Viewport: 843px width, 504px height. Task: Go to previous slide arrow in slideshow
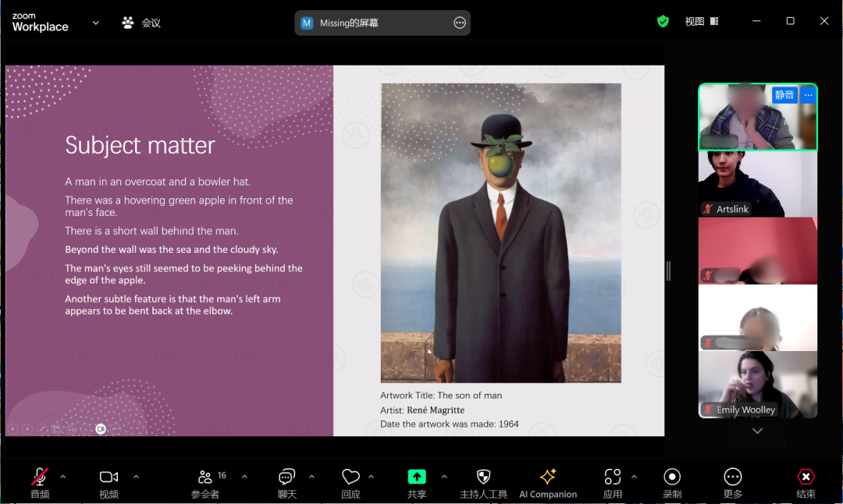13,429
